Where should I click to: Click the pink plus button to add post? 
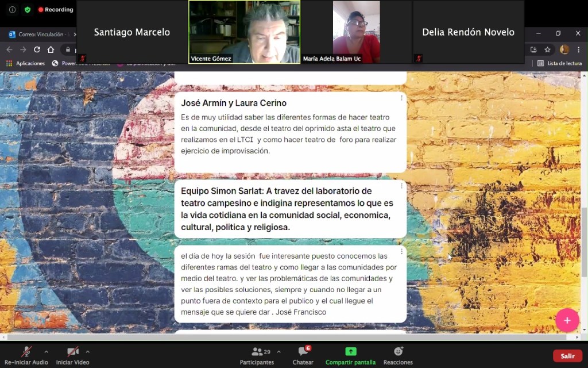point(567,320)
